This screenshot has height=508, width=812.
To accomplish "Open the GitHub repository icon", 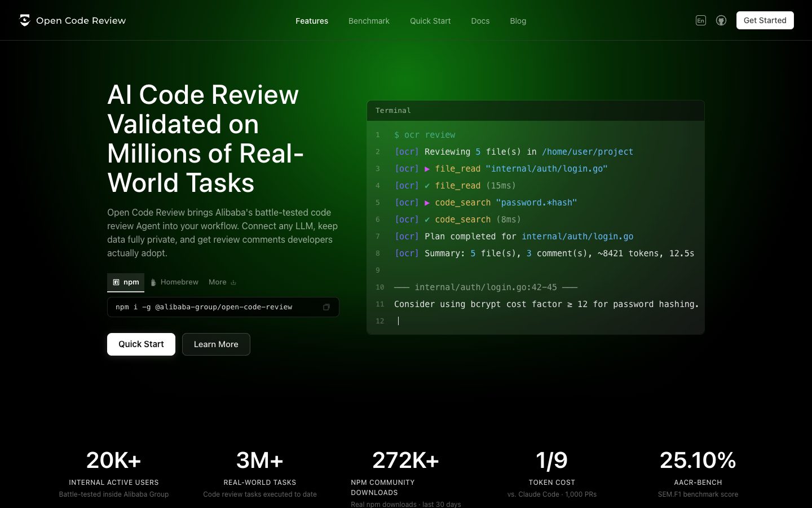I will [721, 20].
